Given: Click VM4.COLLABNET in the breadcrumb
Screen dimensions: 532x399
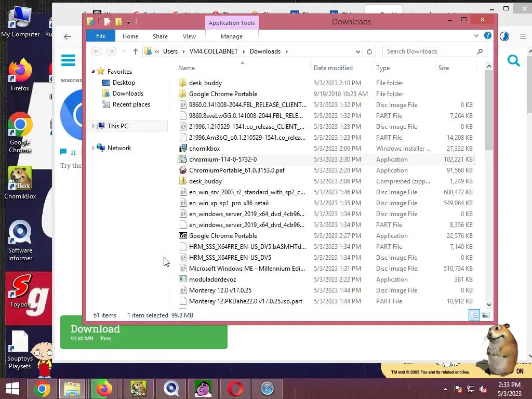Looking at the screenshot, I should (x=214, y=51).
